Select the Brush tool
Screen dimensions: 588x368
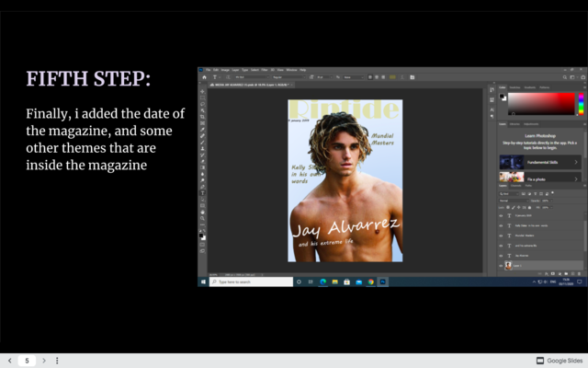point(202,143)
